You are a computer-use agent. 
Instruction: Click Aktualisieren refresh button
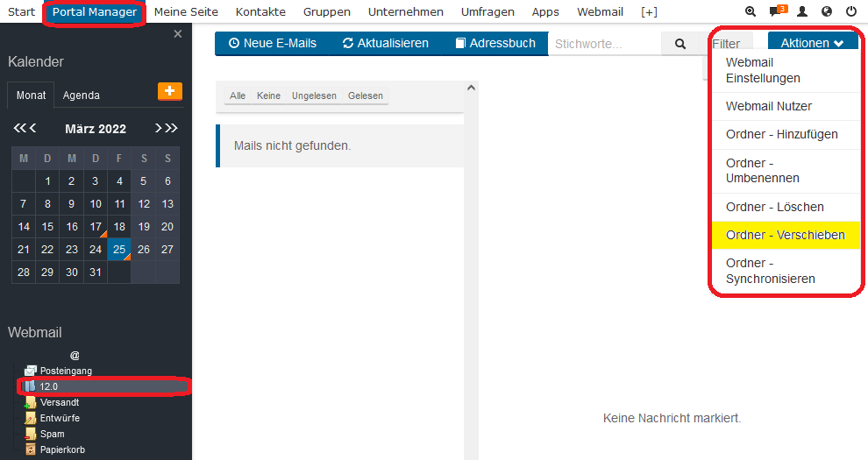pos(385,43)
